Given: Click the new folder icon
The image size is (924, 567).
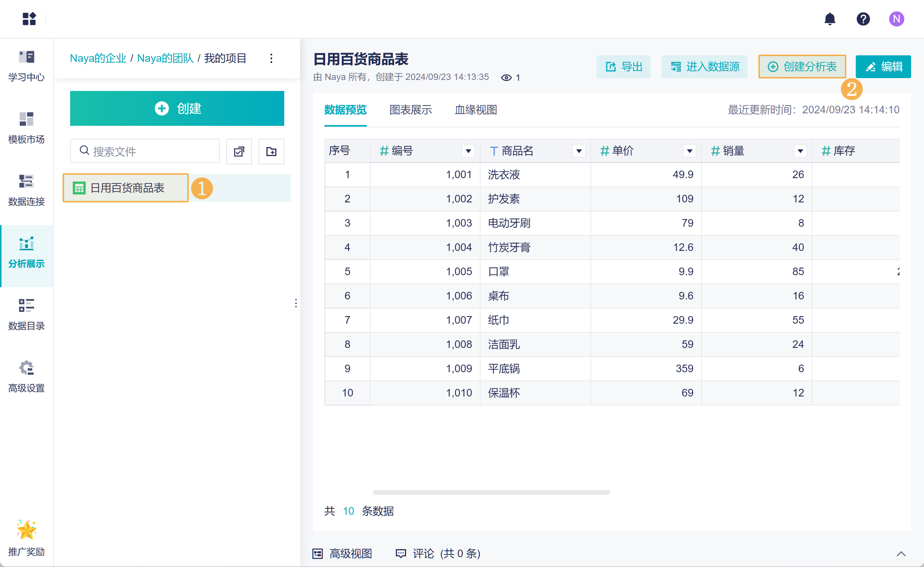Looking at the screenshot, I should 271,152.
